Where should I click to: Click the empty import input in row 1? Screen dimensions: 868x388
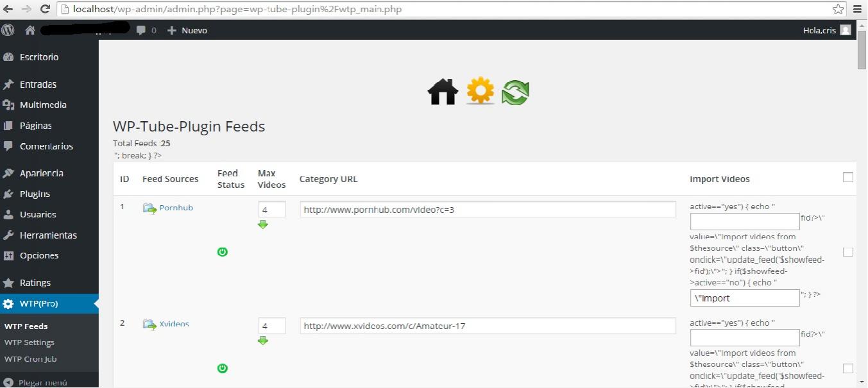point(745,221)
